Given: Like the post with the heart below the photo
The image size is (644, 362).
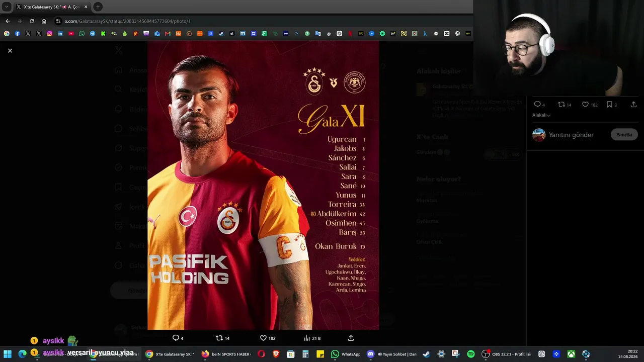Looking at the screenshot, I should click(263, 338).
